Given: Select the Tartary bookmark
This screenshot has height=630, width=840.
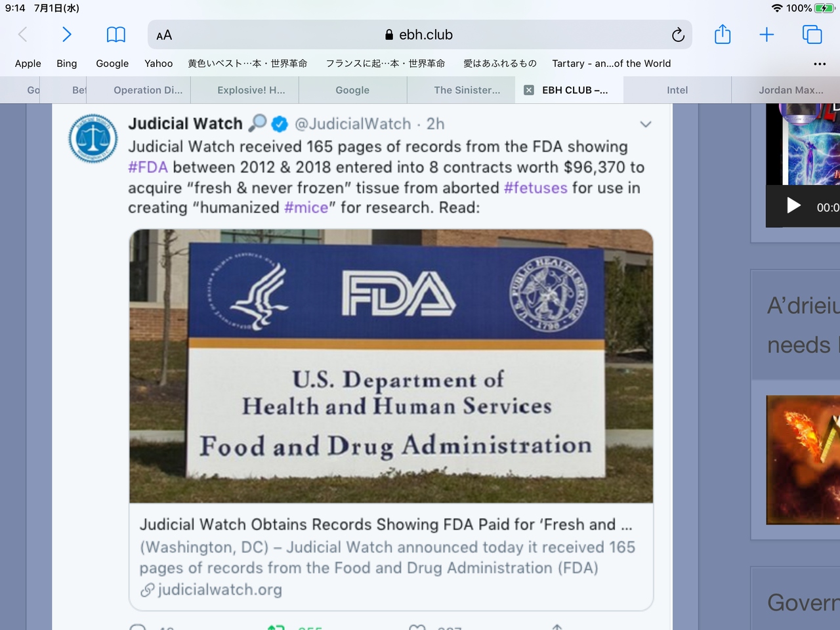Looking at the screenshot, I should pos(612,64).
